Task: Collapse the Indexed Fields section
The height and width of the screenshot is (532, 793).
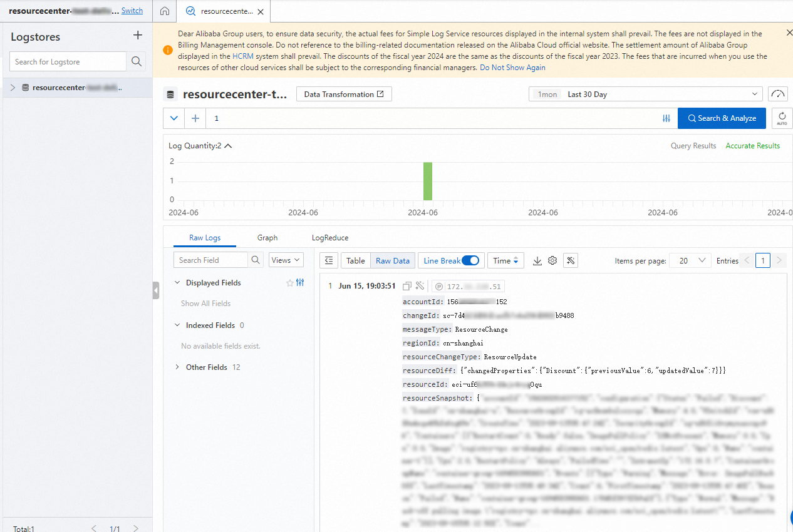Action: coord(177,325)
